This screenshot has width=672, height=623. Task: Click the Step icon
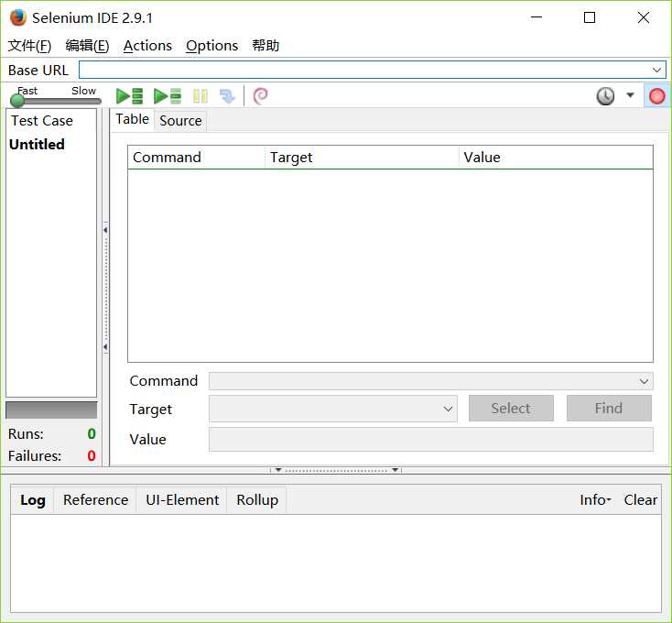tap(227, 96)
